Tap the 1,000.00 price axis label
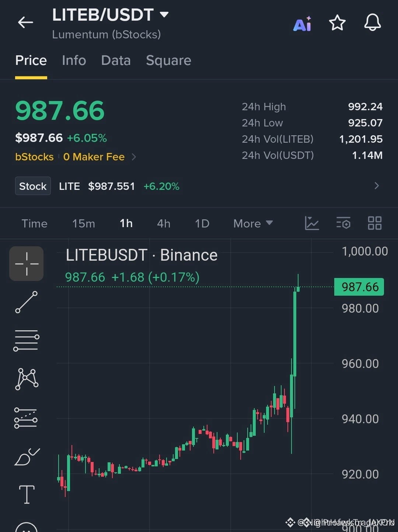 (x=365, y=251)
